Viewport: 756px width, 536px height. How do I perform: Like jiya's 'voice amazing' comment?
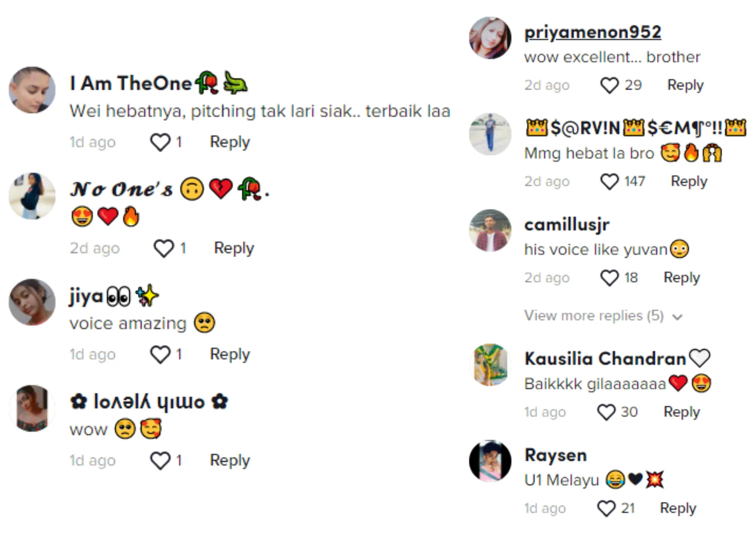160,354
